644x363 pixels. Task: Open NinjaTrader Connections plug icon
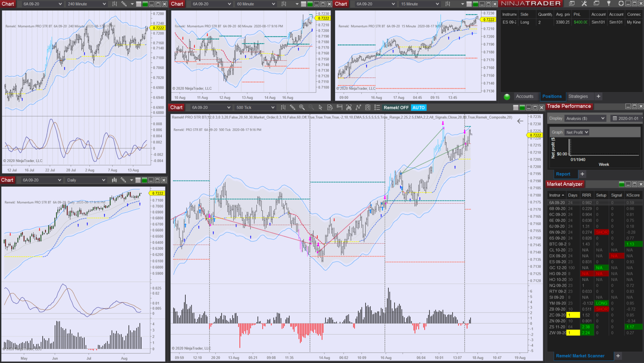609,3
